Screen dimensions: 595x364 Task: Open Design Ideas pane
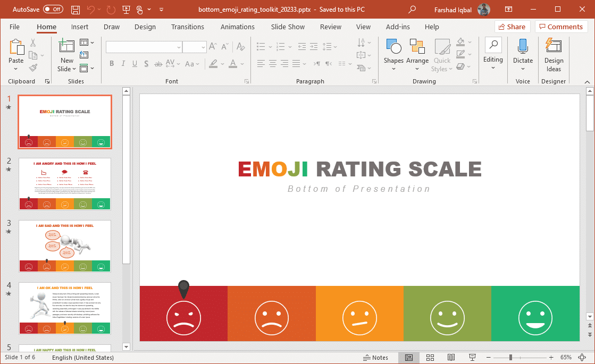point(554,55)
